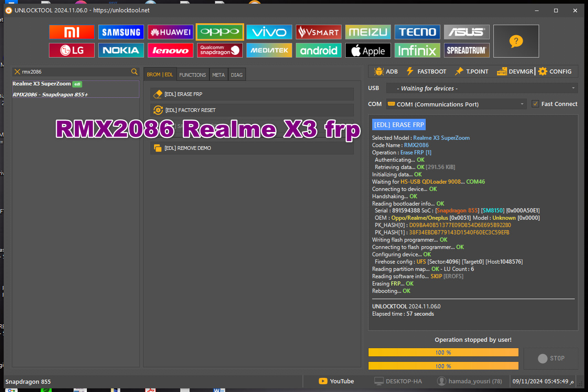Open the CONFIG settings
The height and width of the screenshot is (392, 588).
[x=555, y=71]
